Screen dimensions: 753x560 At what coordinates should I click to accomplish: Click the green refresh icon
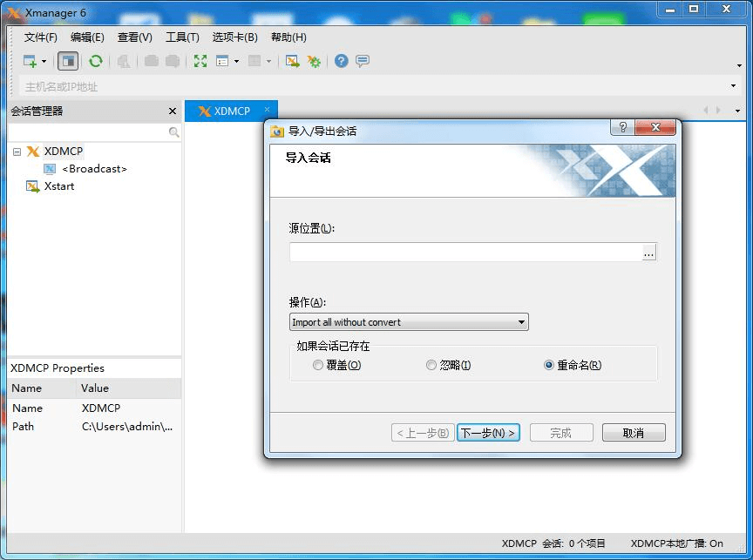coord(96,61)
